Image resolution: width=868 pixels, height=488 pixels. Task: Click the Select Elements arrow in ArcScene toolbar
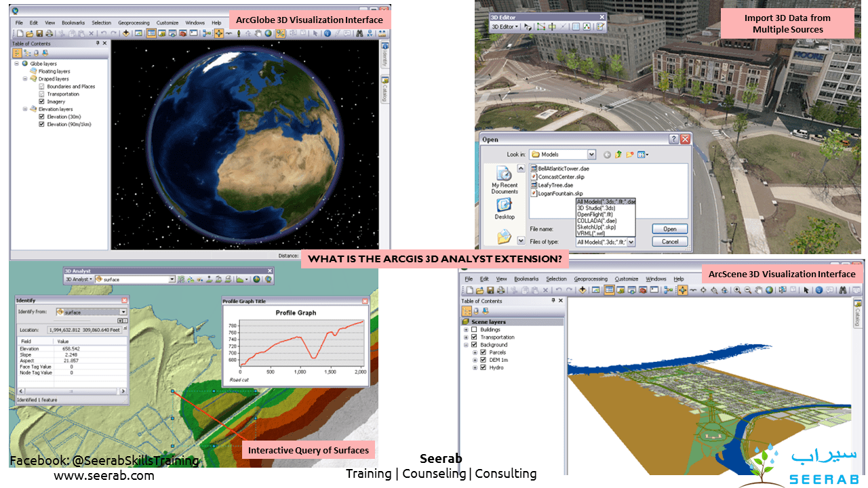tap(806, 290)
